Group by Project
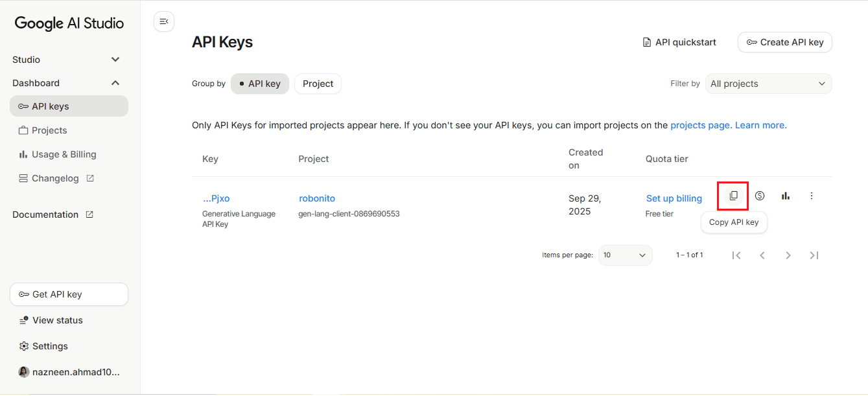The image size is (868, 396). pyautogui.click(x=318, y=84)
